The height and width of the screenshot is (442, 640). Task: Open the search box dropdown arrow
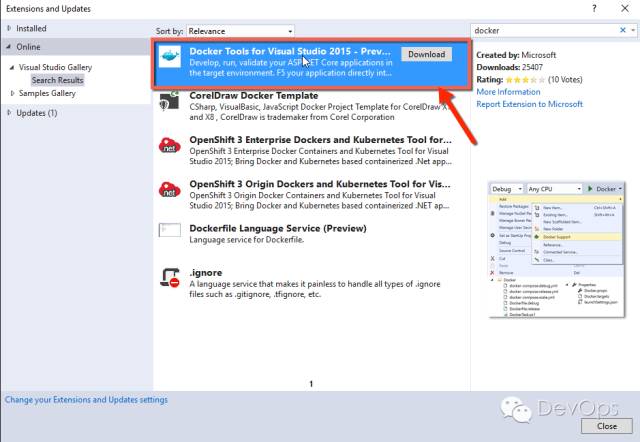[x=633, y=30]
